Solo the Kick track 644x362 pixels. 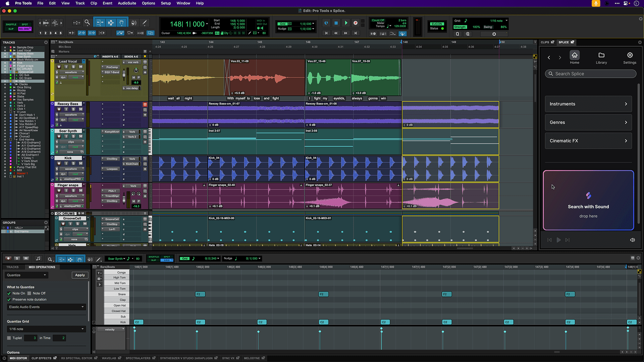[73, 163]
